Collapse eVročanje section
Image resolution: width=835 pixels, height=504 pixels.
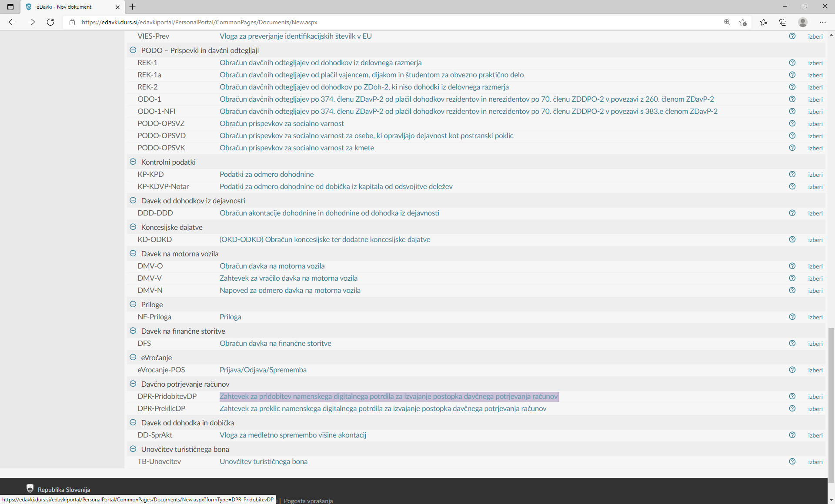coord(133,357)
